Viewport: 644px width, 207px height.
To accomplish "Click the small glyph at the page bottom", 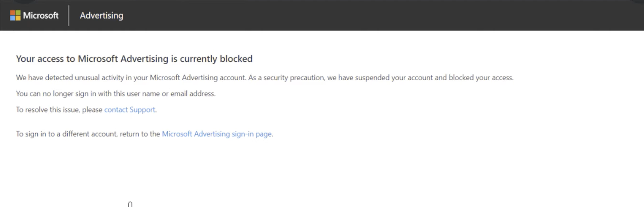I will [130, 204].
